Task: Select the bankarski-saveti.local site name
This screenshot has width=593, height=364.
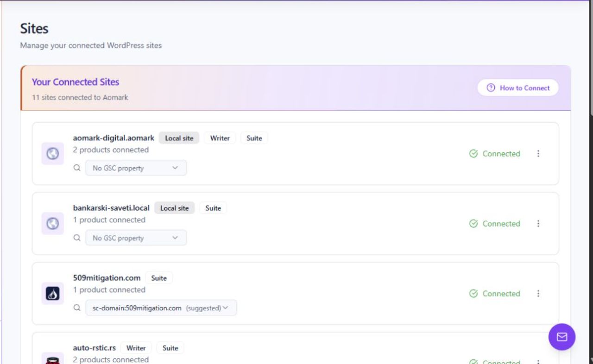Action: tap(111, 207)
